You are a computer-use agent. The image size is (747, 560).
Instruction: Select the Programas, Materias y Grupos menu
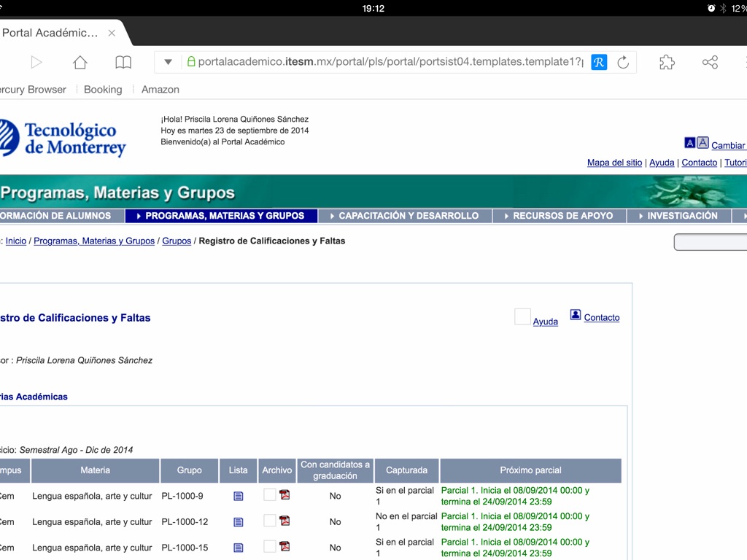pyautogui.click(x=221, y=216)
